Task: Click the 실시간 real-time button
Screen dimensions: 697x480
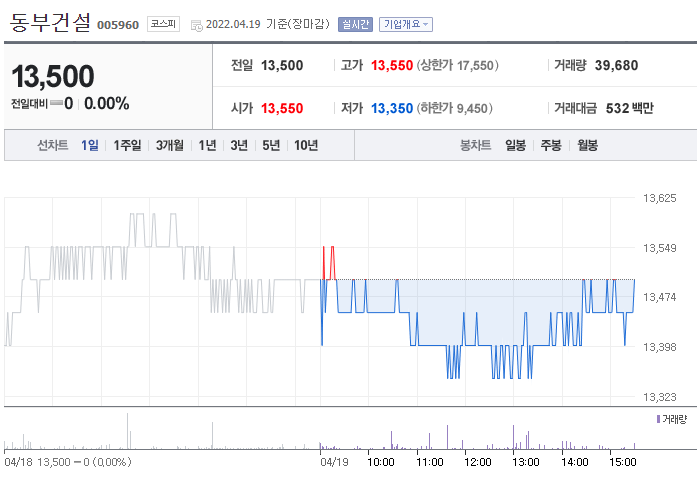Action: click(355, 24)
